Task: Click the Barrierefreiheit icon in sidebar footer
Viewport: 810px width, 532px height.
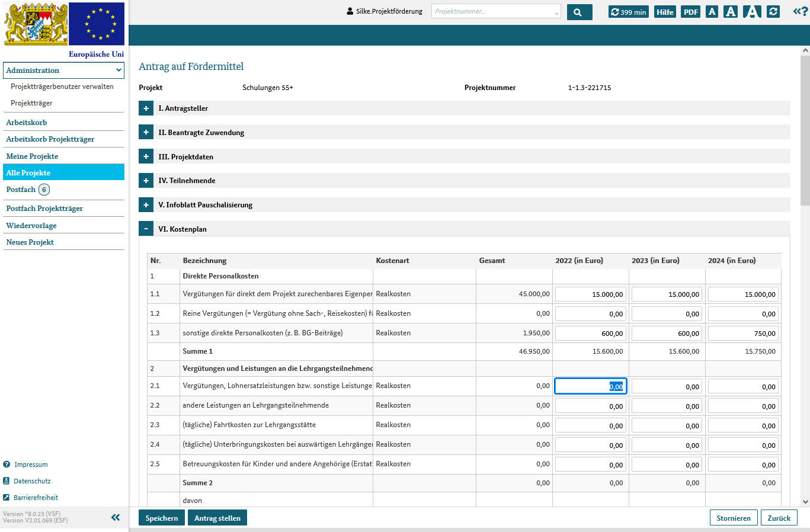Action: click(7, 498)
